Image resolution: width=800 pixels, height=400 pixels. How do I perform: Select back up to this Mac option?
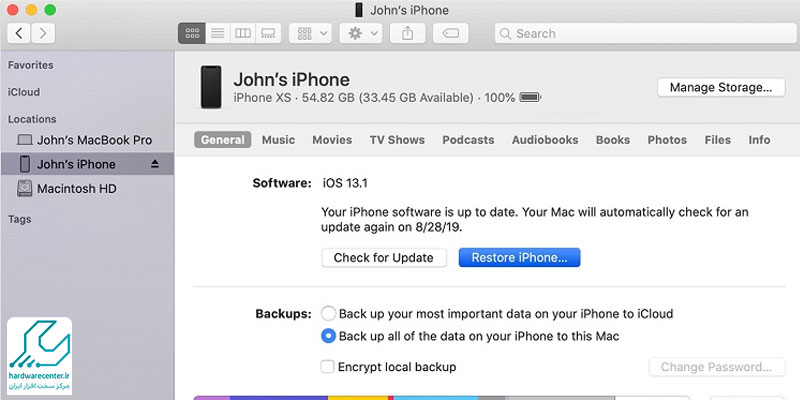(x=329, y=336)
